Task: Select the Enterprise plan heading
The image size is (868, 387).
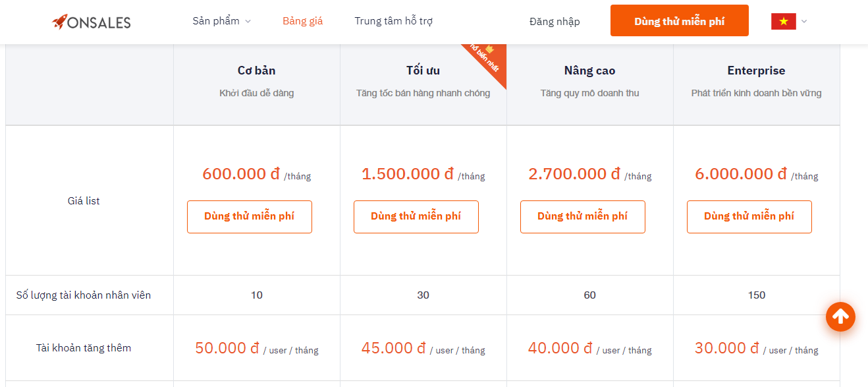Action: (756, 71)
